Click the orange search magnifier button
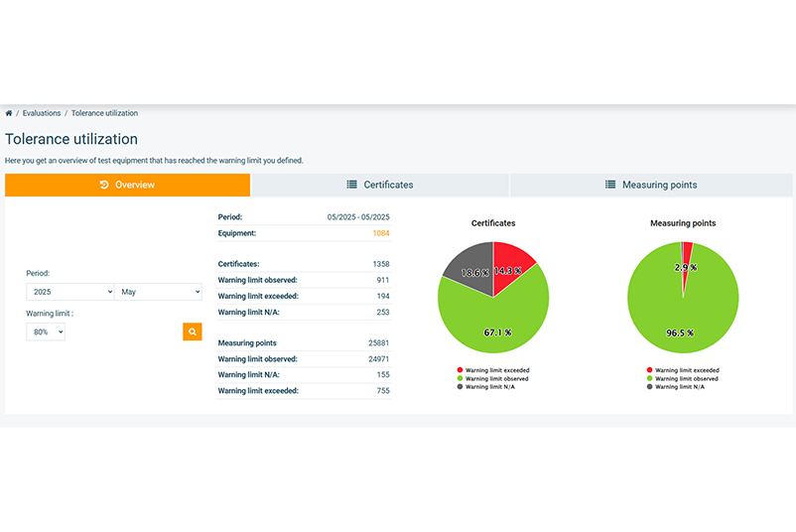 click(193, 332)
